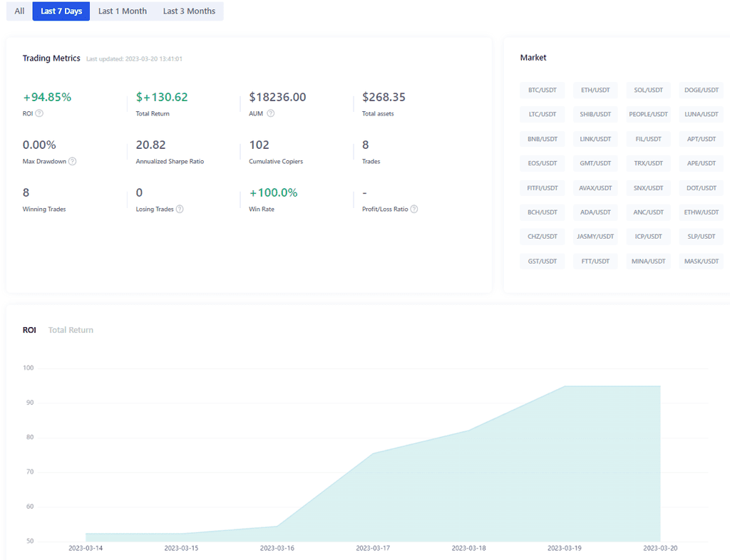Click the Profit/Loss Ratio help icon

tap(414, 209)
